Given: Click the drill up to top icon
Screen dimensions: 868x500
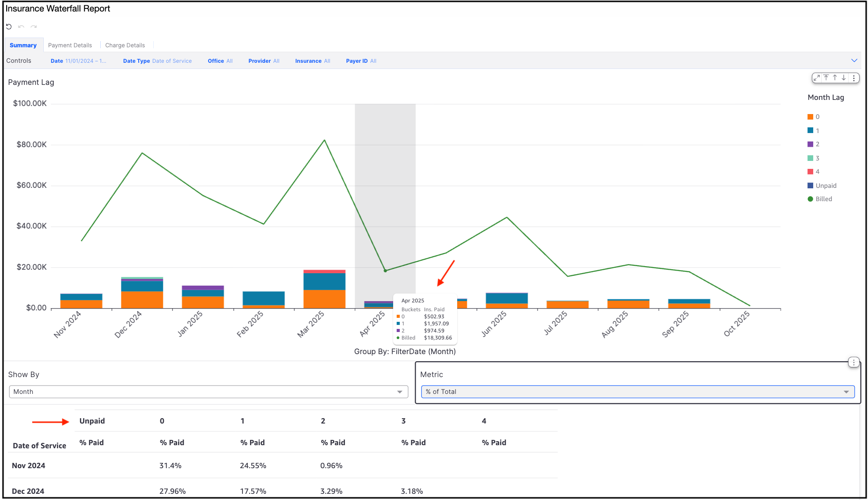Looking at the screenshot, I should (826, 78).
